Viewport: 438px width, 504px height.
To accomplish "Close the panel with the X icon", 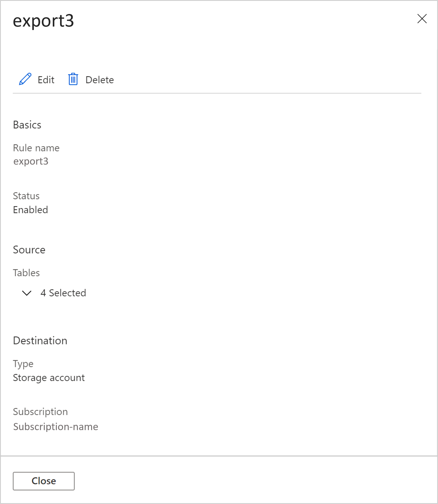I will (x=422, y=19).
